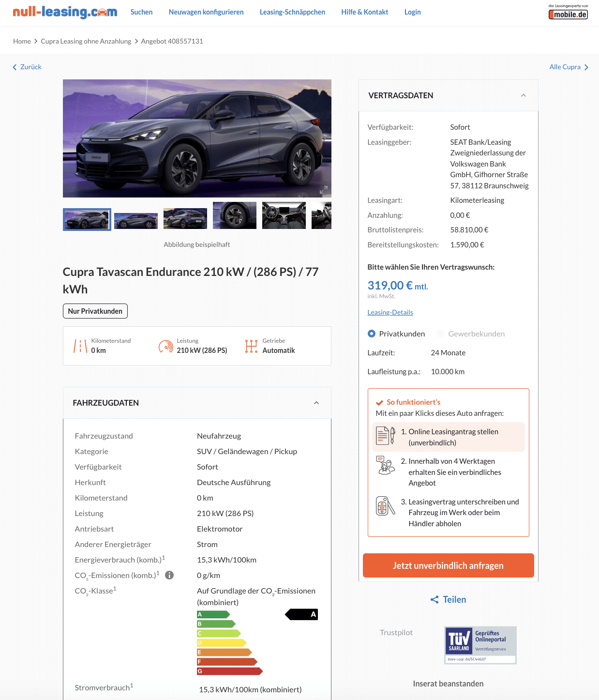Select the Gewerbekunden radio button
The height and width of the screenshot is (700, 599).
click(x=441, y=334)
